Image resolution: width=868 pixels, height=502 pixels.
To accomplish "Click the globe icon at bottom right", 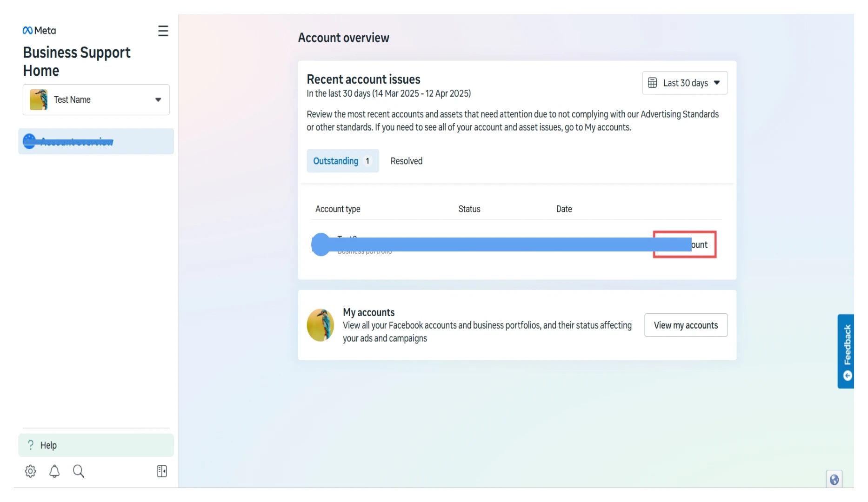I will click(x=834, y=479).
